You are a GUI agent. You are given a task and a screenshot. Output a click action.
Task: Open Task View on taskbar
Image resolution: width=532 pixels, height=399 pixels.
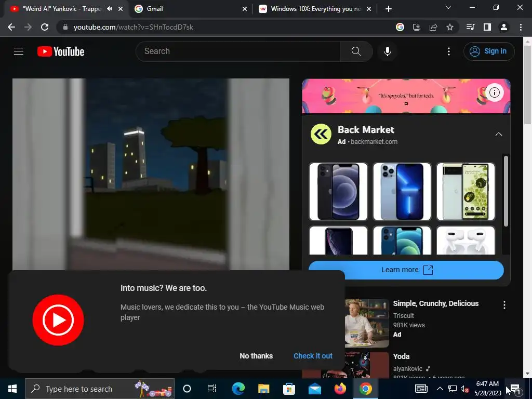click(x=212, y=389)
